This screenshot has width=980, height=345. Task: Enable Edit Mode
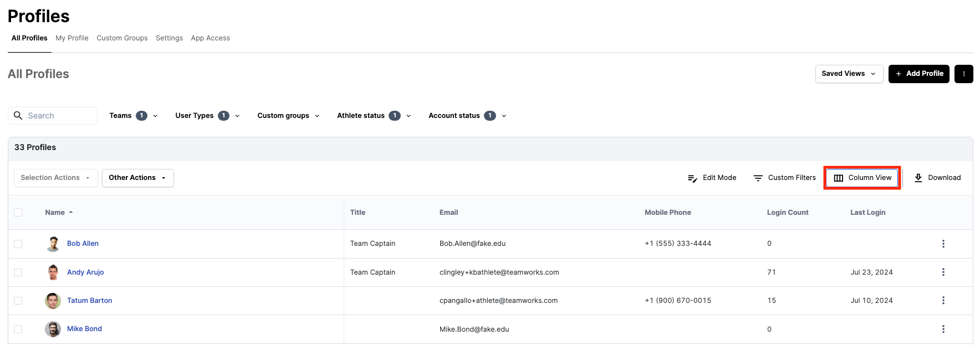[x=712, y=178]
